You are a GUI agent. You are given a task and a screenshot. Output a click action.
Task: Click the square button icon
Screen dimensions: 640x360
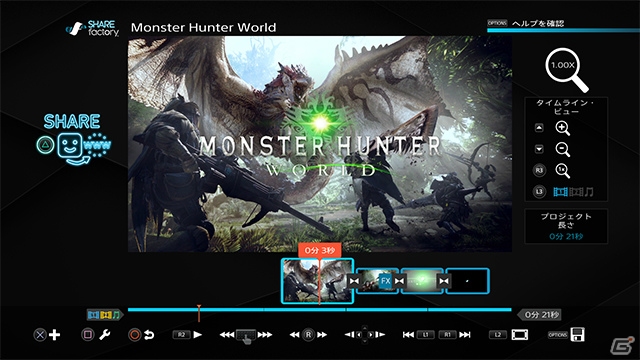click(x=87, y=335)
